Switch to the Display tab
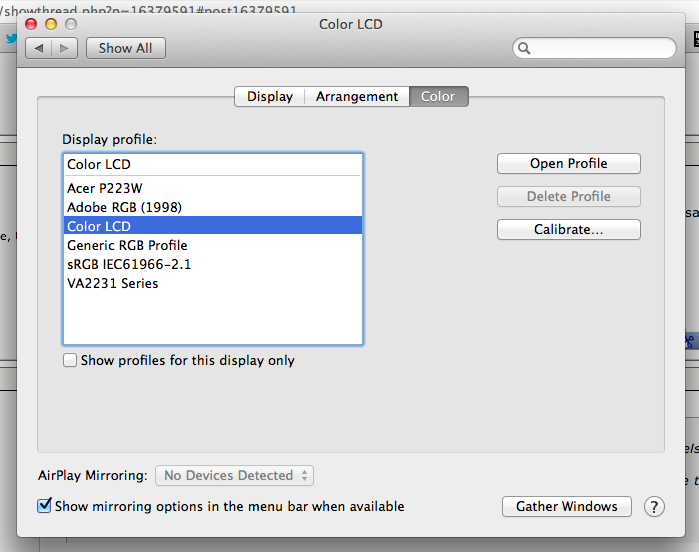 pos(270,96)
